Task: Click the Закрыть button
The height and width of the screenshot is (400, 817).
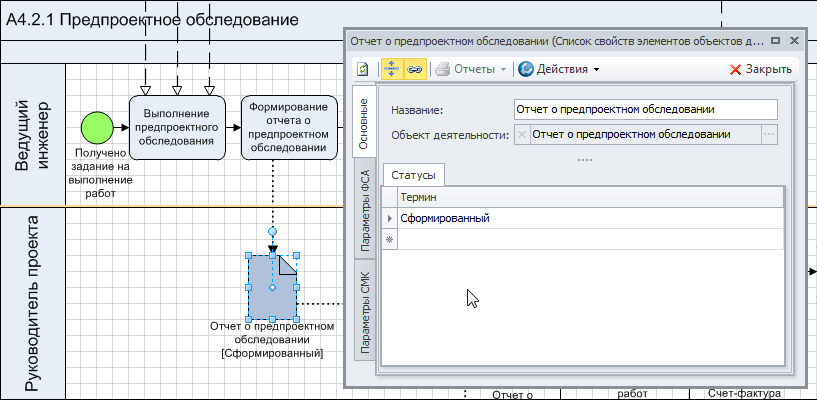Action: click(x=761, y=69)
